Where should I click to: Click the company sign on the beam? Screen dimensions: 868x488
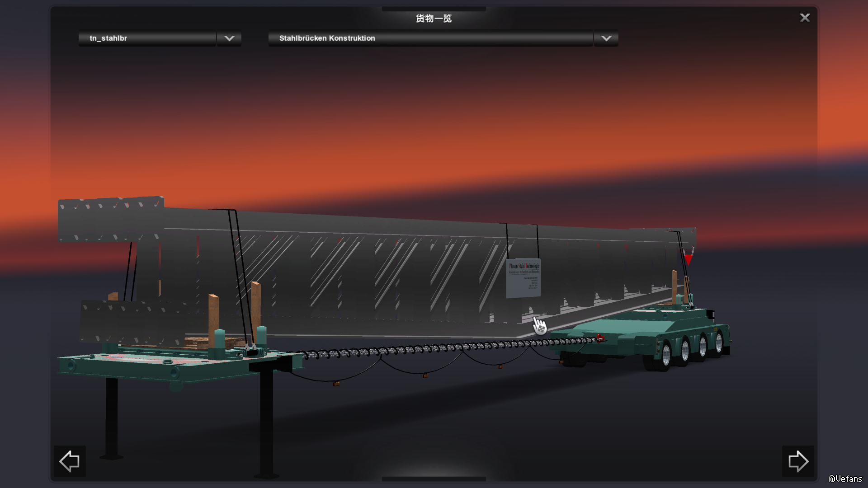[x=523, y=278]
